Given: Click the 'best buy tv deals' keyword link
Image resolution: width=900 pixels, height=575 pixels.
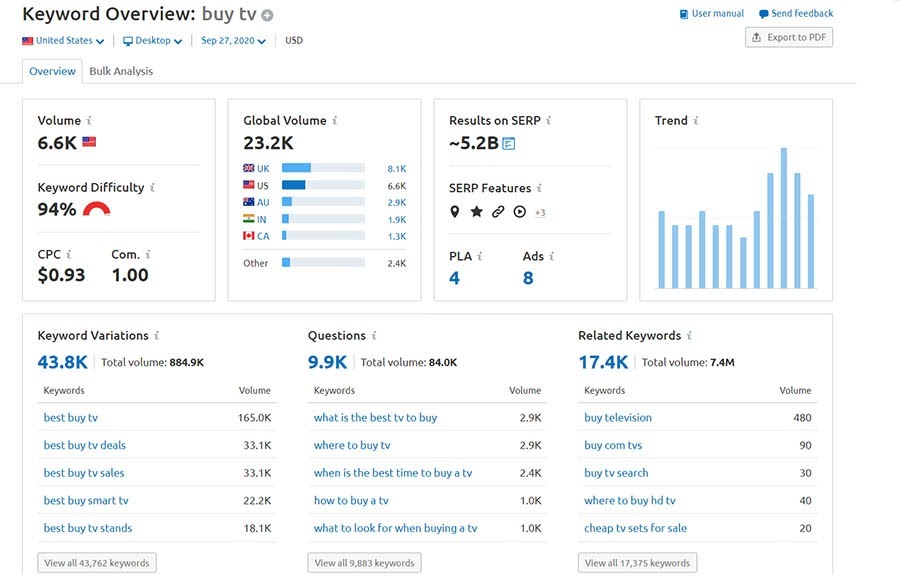Looking at the screenshot, I should (84, 445).
